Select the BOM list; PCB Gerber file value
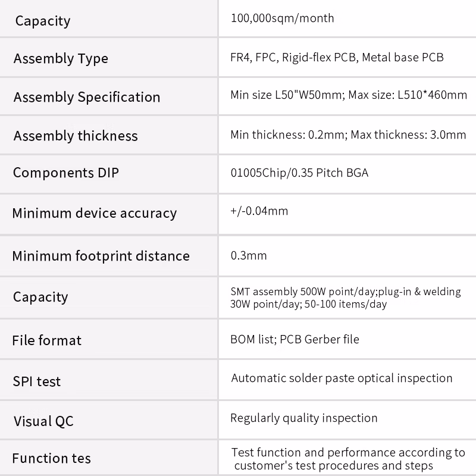Viewport: 476px width, 476px height. pyautogui.click(x=295, y=339)
